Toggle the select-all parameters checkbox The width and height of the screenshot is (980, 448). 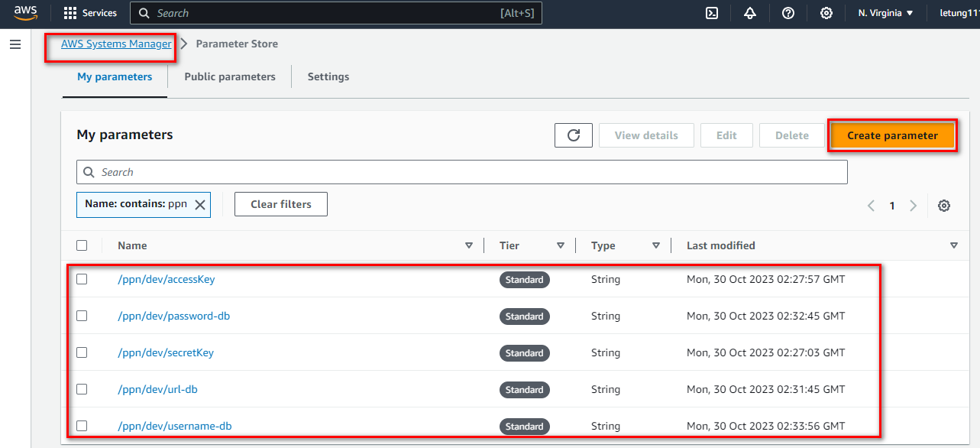coord(82,245)
